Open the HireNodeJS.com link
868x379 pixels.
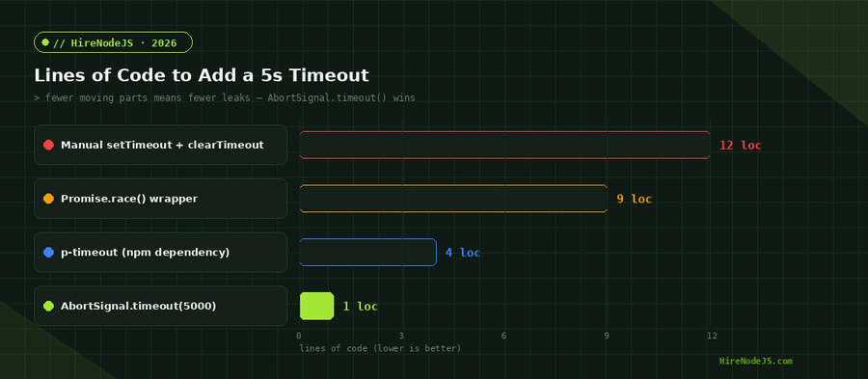(x=755, y=361)
